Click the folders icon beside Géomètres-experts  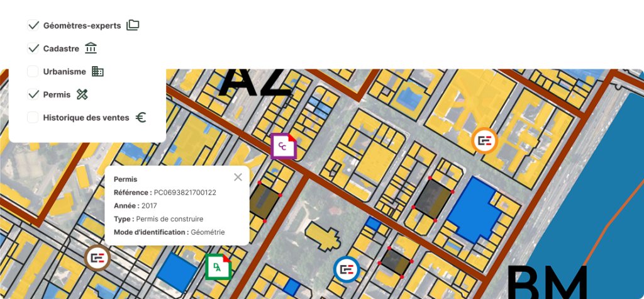coord(133,25)
